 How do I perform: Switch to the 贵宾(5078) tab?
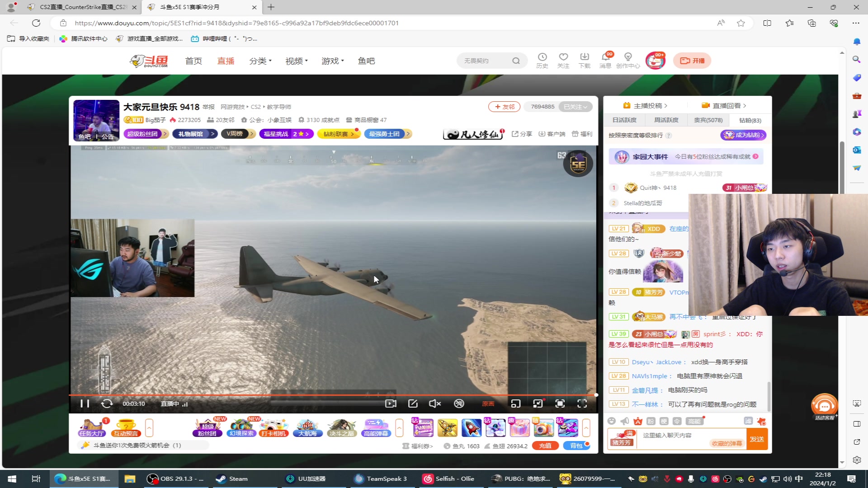click(x=708, y=120)
